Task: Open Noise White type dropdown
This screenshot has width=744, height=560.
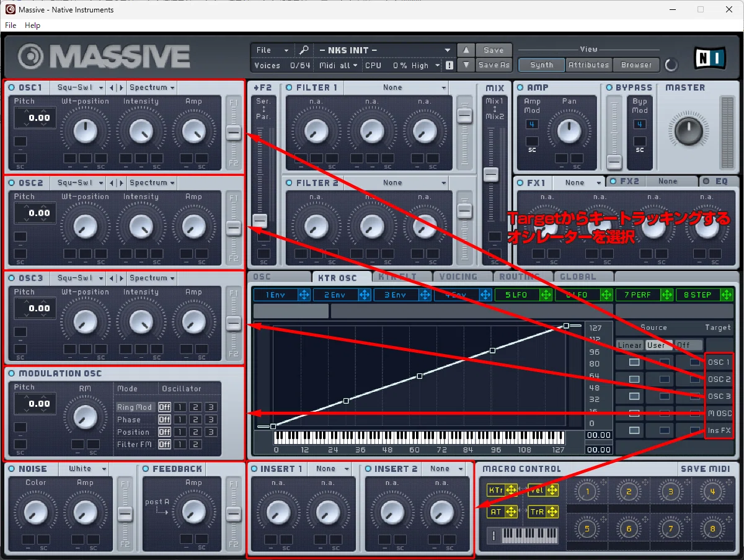Action: (83, 469)
